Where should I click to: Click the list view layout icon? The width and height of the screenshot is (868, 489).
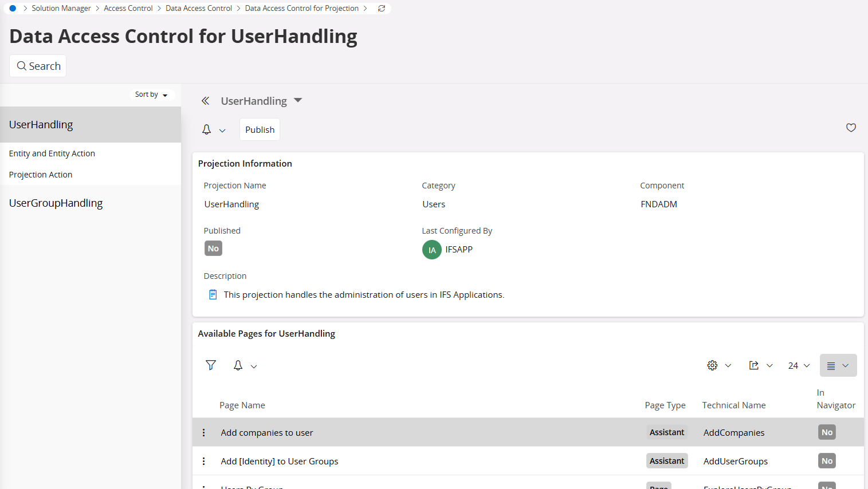pos(831,366)
